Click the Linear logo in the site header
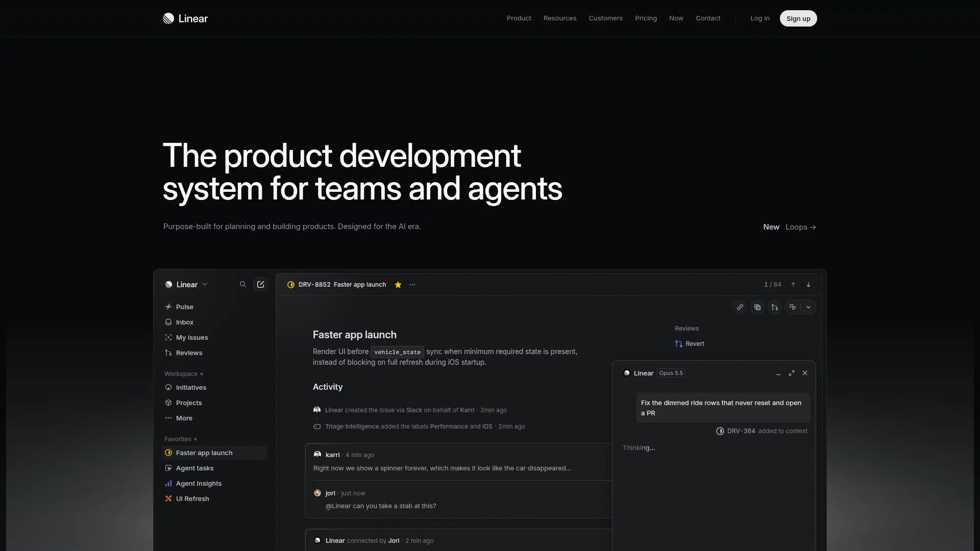This screenshot has width=980, height=551. 185,18
